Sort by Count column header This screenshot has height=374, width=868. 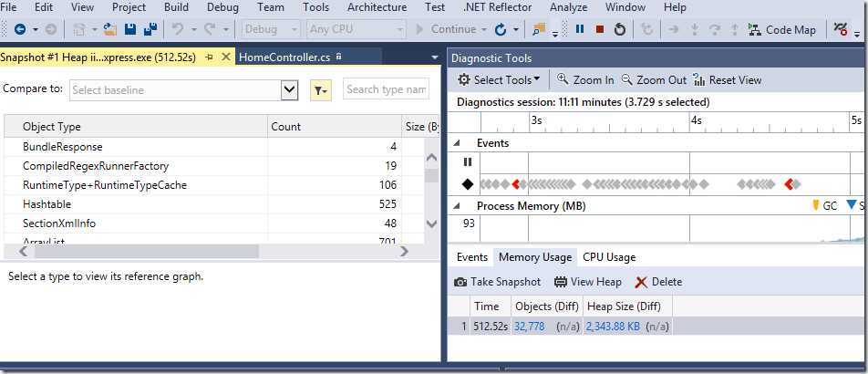click(x=335, y=127)
